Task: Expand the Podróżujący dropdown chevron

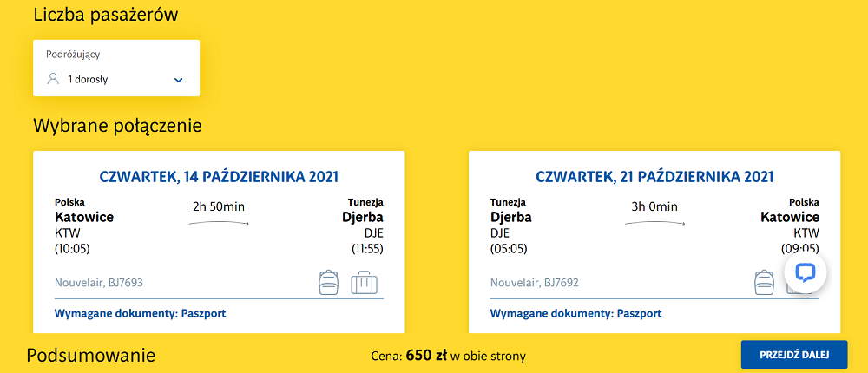Action: [178, 80]
